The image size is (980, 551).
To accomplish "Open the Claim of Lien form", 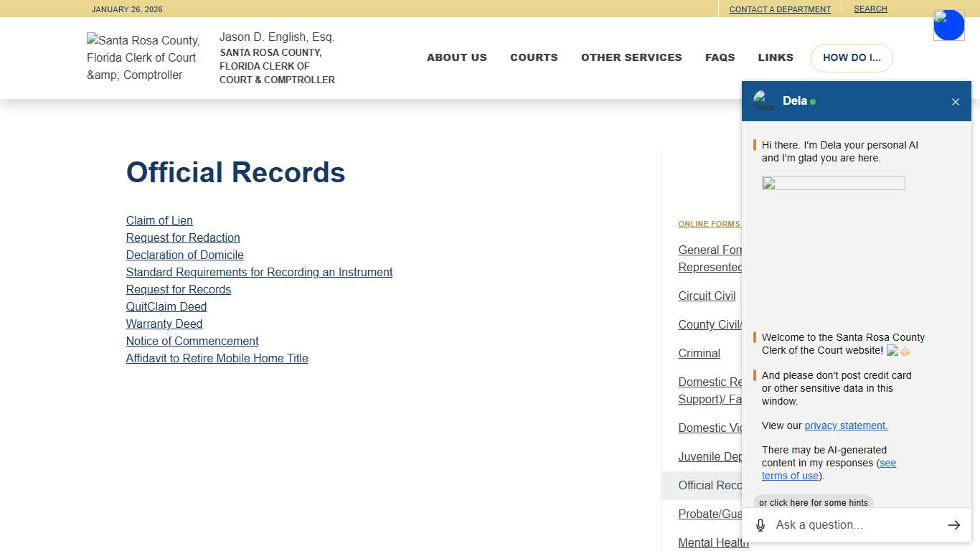I will (159, 220).
